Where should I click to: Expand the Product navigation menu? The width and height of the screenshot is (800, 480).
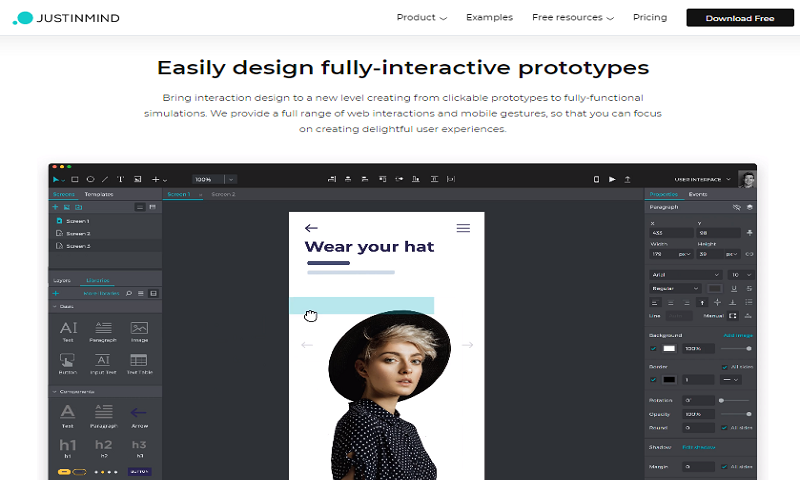coord(421,17)
